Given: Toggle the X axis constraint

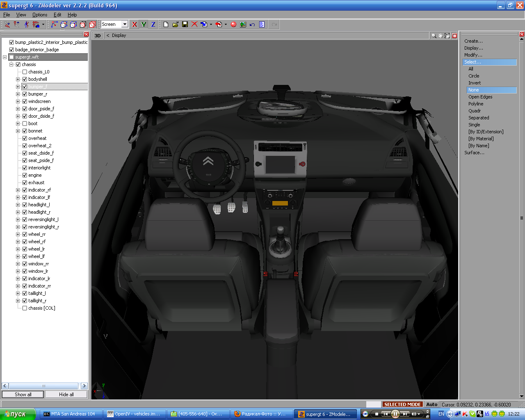Looking at the screenshot, I should (x=134, y=25).
